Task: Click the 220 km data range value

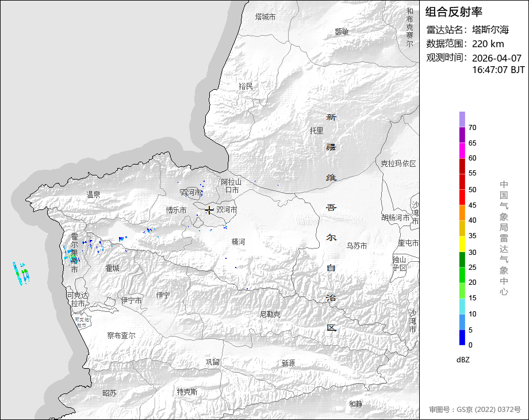Action: [x=488, y=44]
